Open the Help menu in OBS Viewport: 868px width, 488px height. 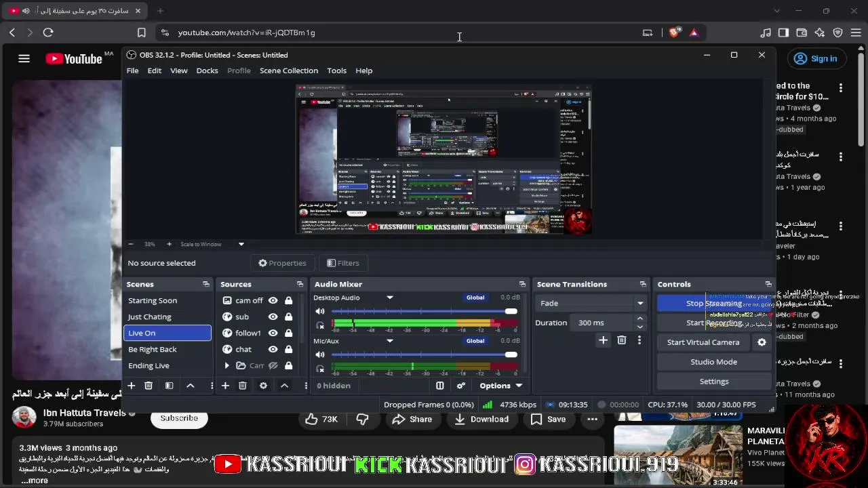(364, 70)
